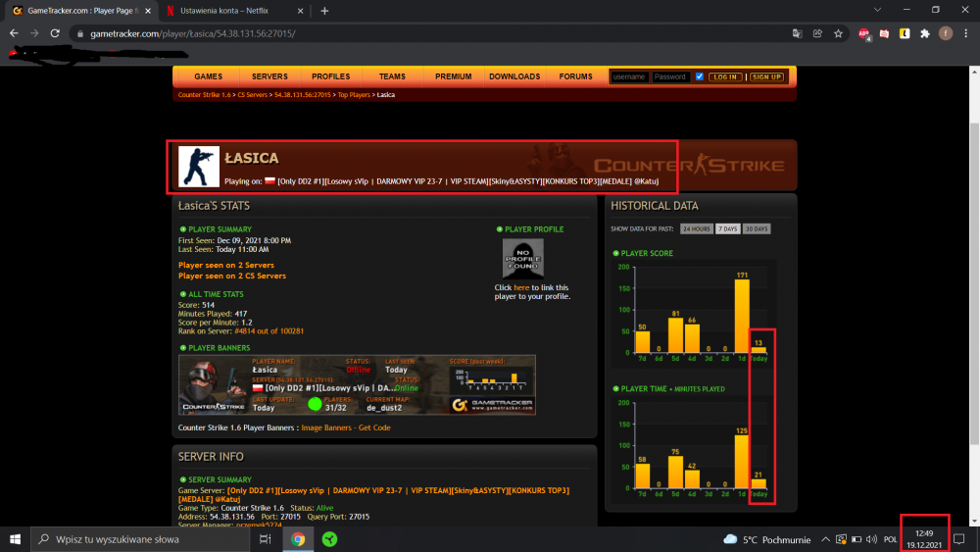Open Image Banners - Get Code link
Viewport: 980px width, 552px height.
346,427
